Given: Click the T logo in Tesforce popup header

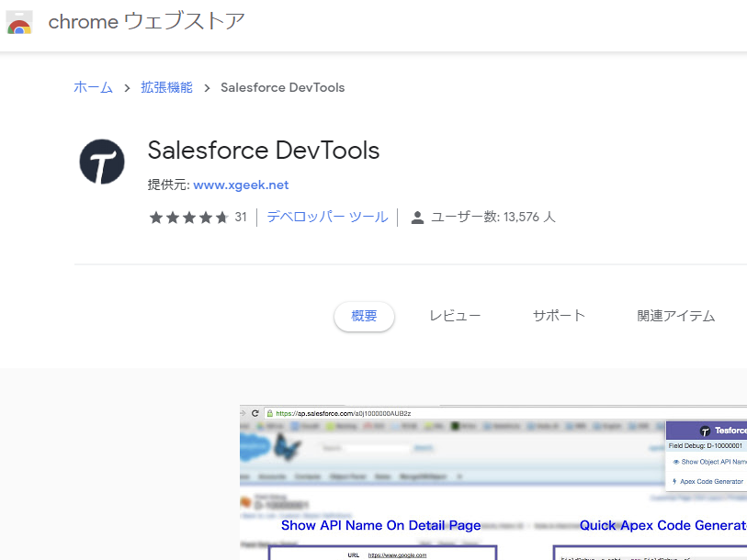Looking at the screenshot, I should click(x=705, y=430).
